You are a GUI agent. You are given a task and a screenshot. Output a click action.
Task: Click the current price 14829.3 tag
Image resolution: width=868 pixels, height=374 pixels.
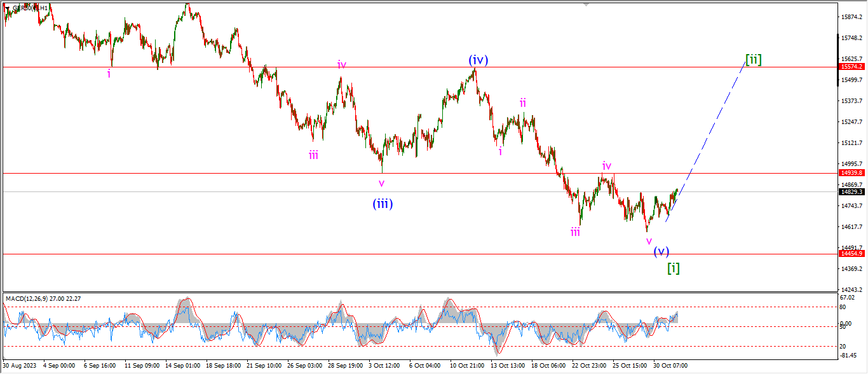(851, 191)
